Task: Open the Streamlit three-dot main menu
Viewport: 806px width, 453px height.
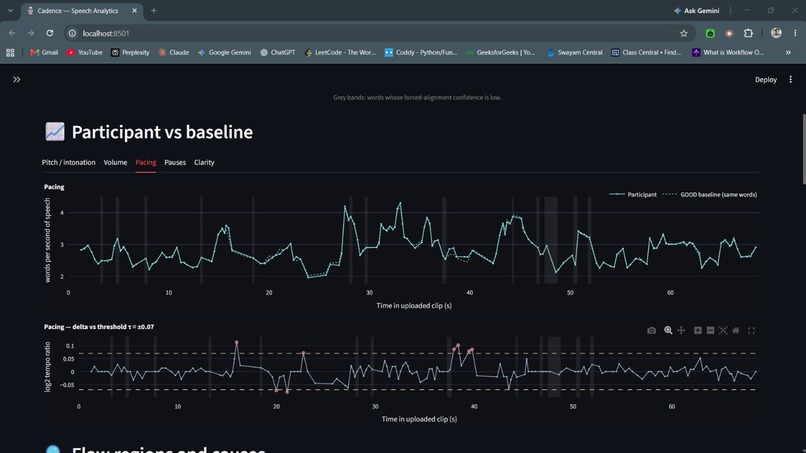Action: 791,80
